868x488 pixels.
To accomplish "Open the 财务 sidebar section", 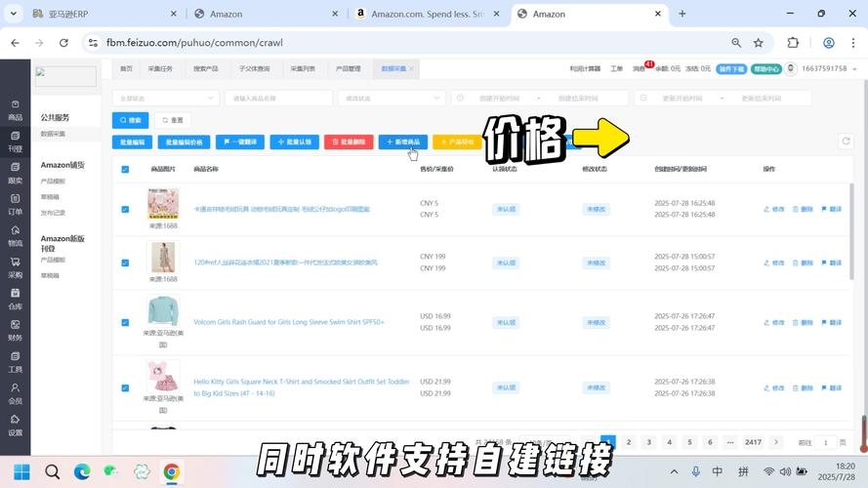I will point(15,331).
